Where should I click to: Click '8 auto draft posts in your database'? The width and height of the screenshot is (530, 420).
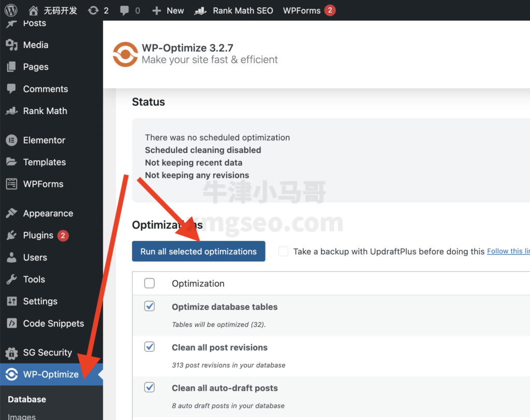[228, 406]
